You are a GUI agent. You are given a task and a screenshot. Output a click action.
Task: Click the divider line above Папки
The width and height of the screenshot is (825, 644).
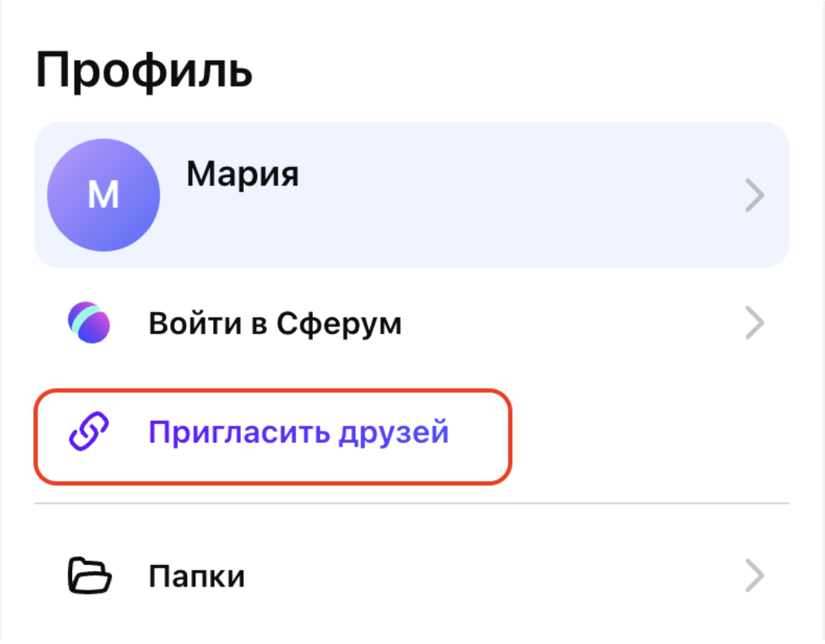pyautogui.click(x=411, y=504)
